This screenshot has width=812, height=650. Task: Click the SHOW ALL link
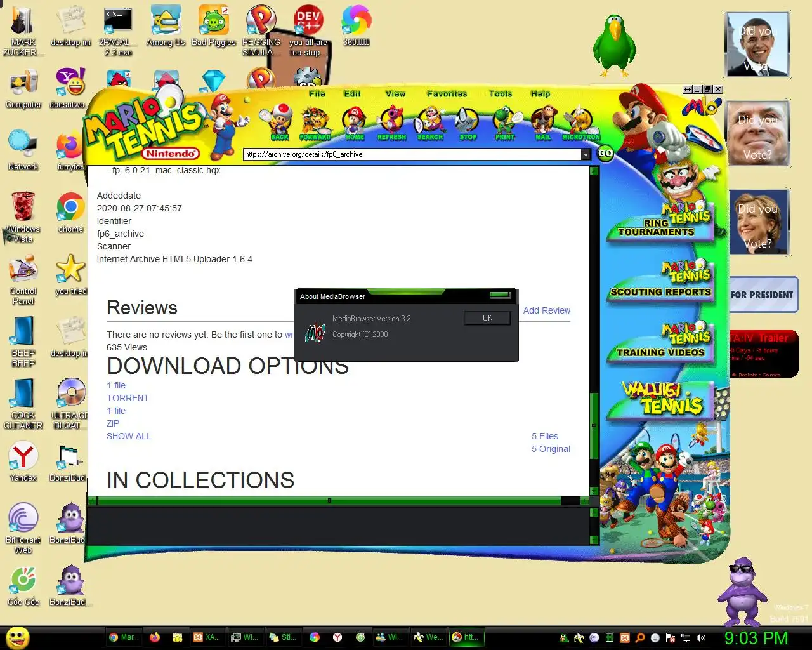pyautogui.click(x=129, y=436)
